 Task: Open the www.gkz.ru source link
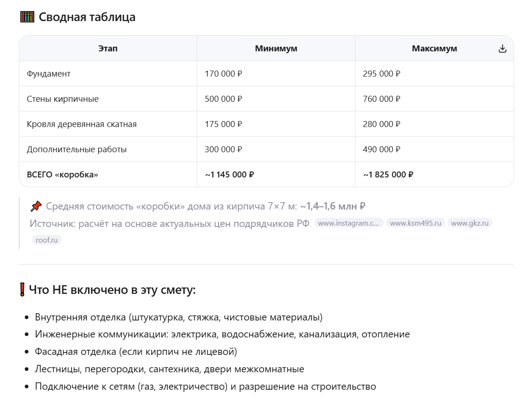tap(470, 223)
